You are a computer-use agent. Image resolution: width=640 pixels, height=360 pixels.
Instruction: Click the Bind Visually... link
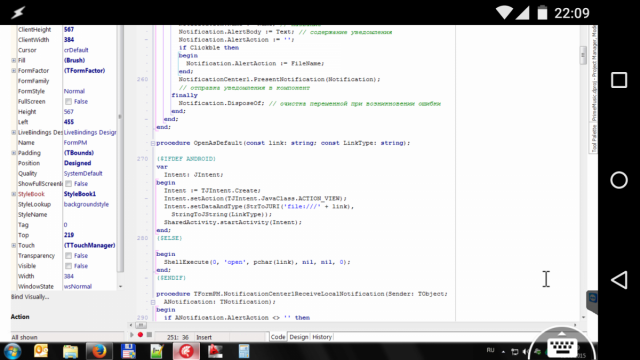pos(30,297)
